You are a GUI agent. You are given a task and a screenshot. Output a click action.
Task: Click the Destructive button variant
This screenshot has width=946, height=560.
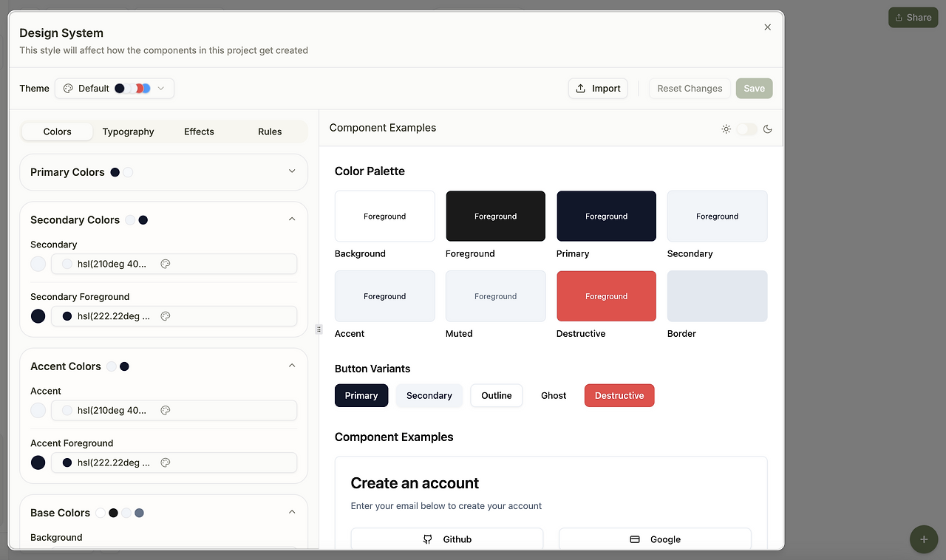point(619,395)
